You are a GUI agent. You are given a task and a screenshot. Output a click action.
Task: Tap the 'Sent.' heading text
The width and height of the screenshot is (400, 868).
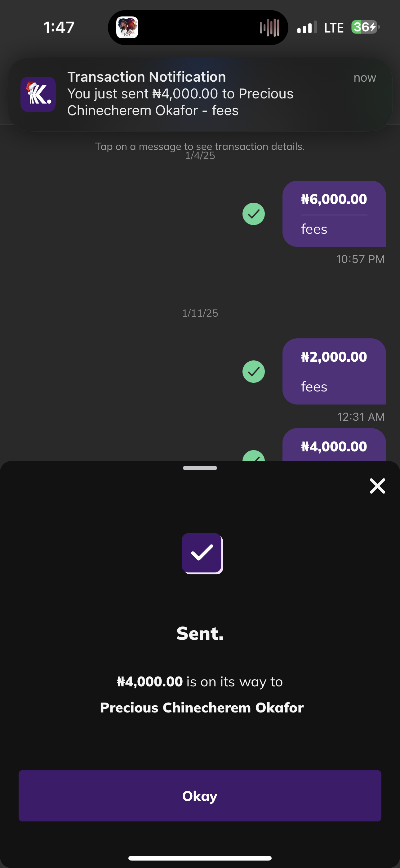pos(200,634)
